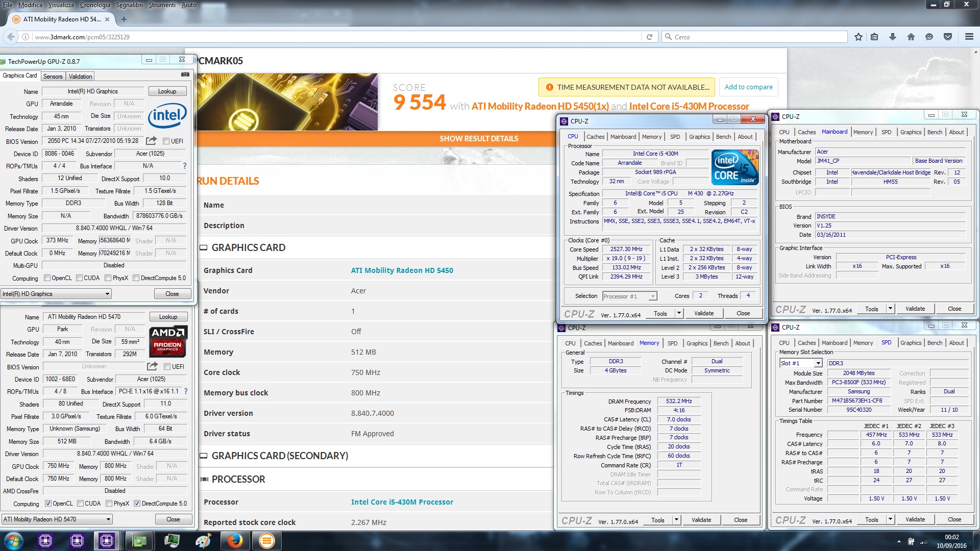This screenshot has height=551, width=980.
Task: Open the Firefox Hello chat icon
Action: click(x=929, y=37)
